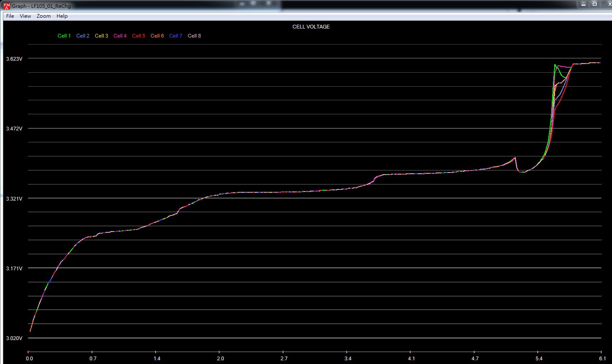Open the View menu
612x364 pixels.
[25, 16]
